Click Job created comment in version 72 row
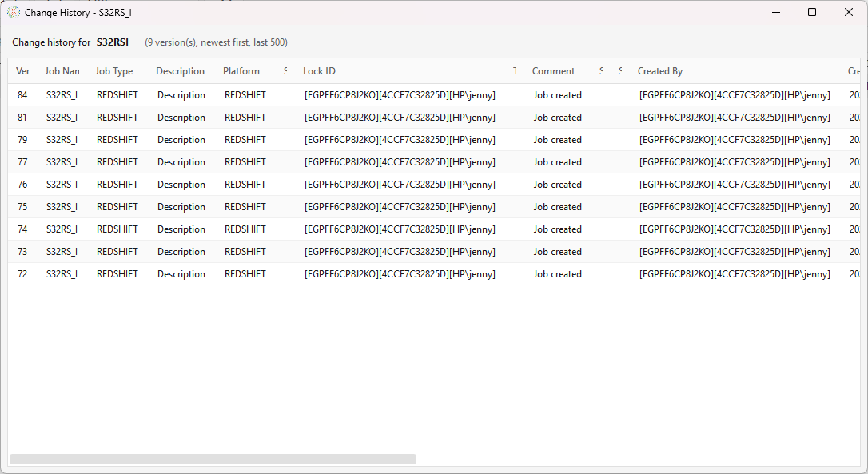Image resolution: width=868 pixels, height=474 pixels. (557, 274)
